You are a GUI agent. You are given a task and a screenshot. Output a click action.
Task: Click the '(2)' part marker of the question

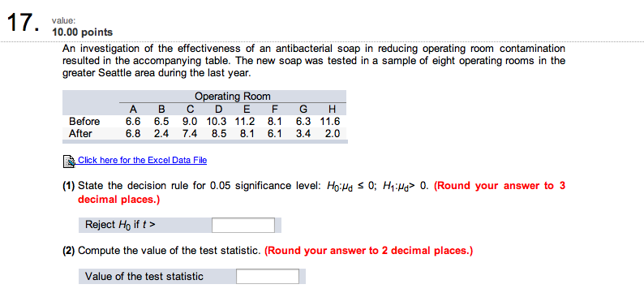coord(69,251)
